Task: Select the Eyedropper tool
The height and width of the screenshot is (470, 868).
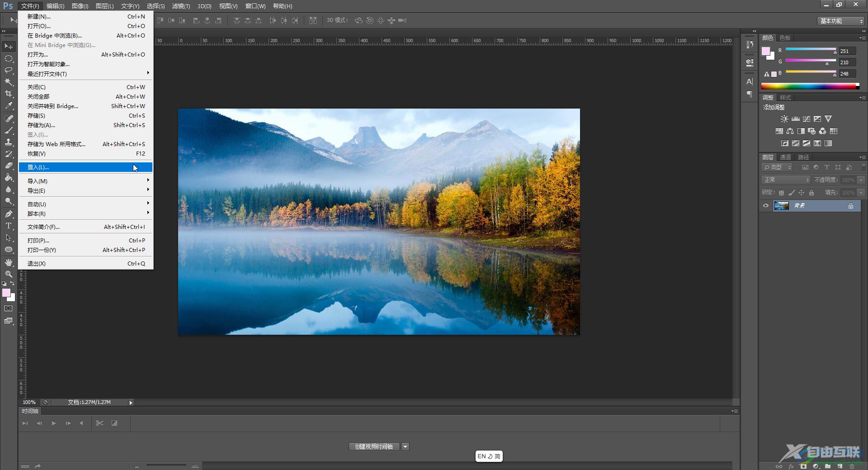Action: (9, 105)
